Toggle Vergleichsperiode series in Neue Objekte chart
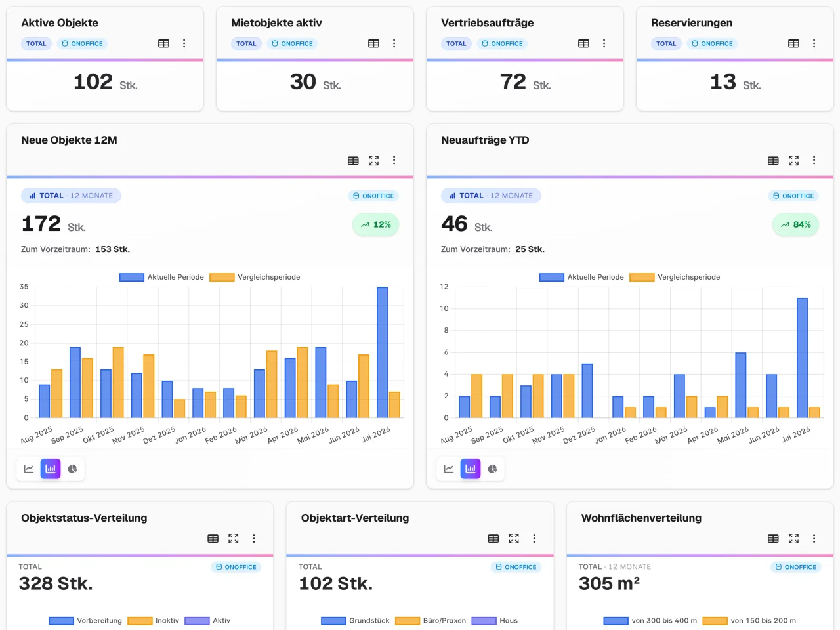840x630 pixels. 255,277
